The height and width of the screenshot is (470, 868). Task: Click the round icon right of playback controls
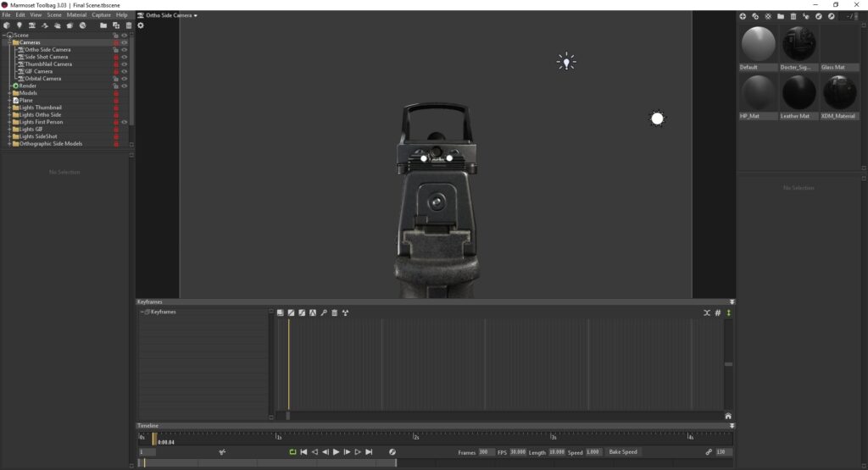392,451
